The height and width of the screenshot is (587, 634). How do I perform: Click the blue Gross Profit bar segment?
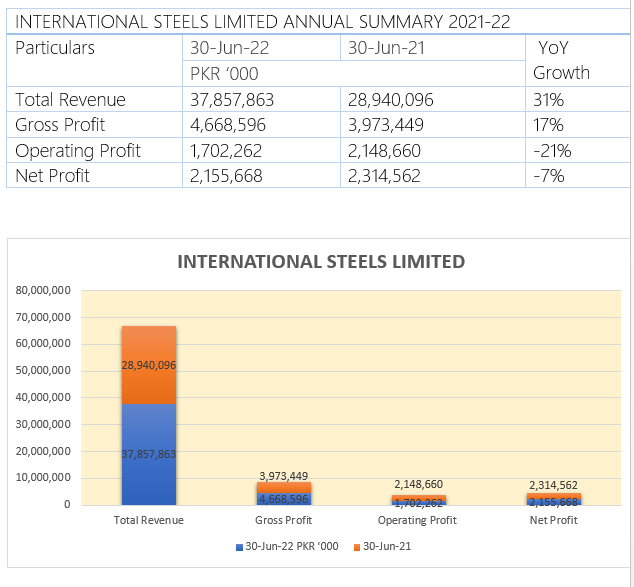[284, 499]
